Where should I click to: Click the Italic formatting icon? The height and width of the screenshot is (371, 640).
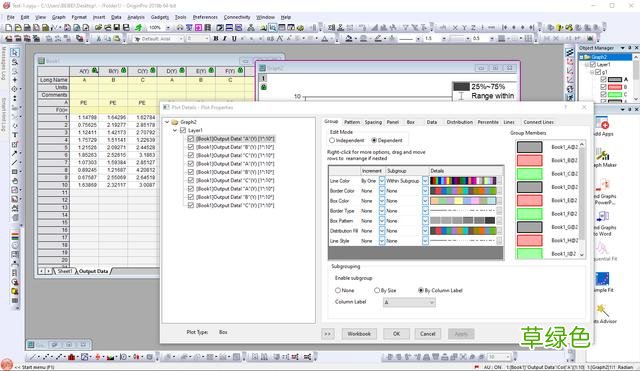(224, 38)
